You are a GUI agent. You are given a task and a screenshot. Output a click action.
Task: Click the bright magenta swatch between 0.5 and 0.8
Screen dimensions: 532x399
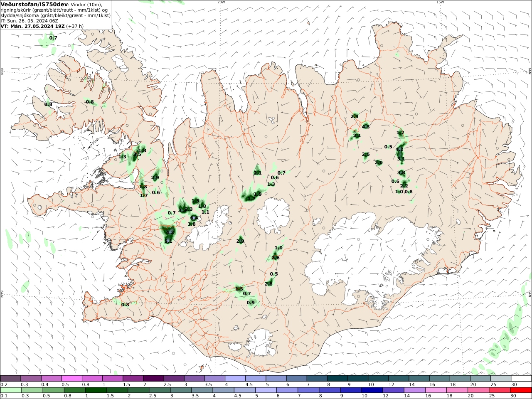72,378
